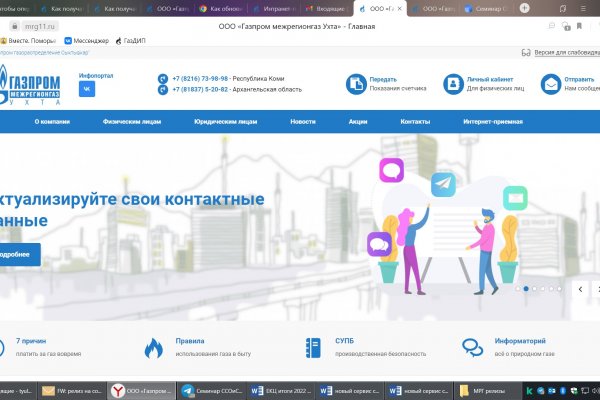Viewport: 600px width, 400px height.
Task: Click the Передать meter readings icon
Action: pos(355,83)
